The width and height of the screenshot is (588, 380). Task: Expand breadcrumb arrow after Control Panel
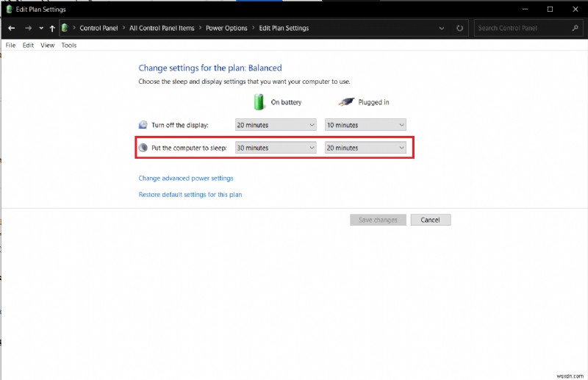pos(123,28)
